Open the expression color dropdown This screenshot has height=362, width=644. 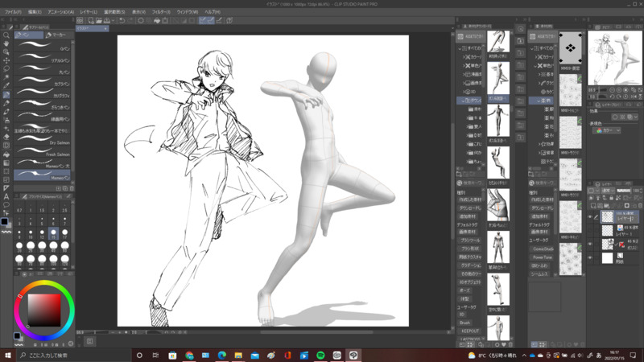pyautogui.click(x=605, y=130)
